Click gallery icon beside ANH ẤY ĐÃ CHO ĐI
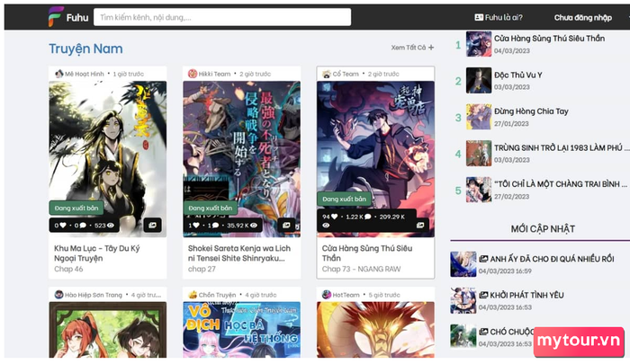The width and height of the screenshot is (630, 364). pyautogui.click(x=483, y=259)
